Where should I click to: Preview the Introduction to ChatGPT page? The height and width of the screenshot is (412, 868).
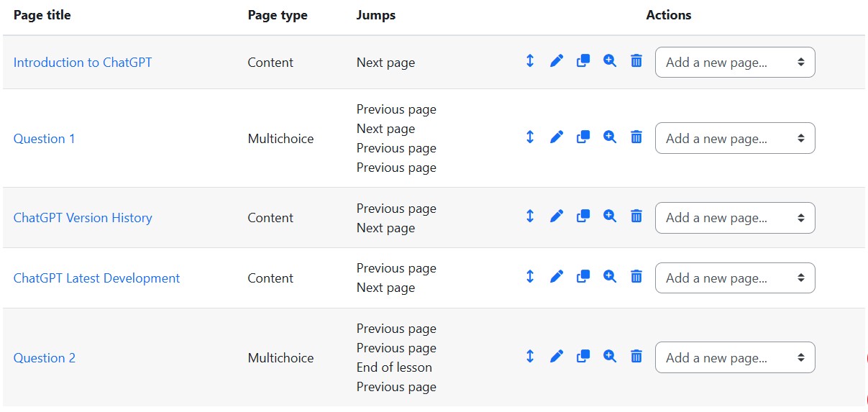pyautogui.click(x=610, y=62)
